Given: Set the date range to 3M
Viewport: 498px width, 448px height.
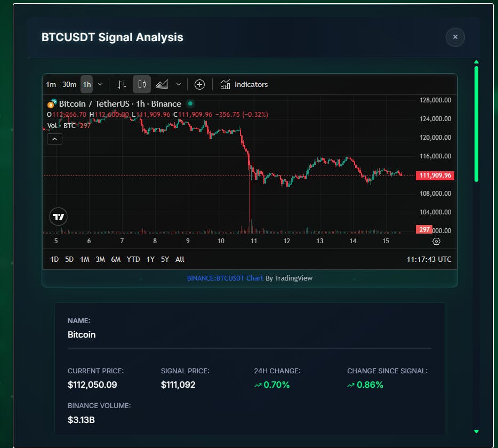Looking at the screenshot, I should (x=100, y=260).
